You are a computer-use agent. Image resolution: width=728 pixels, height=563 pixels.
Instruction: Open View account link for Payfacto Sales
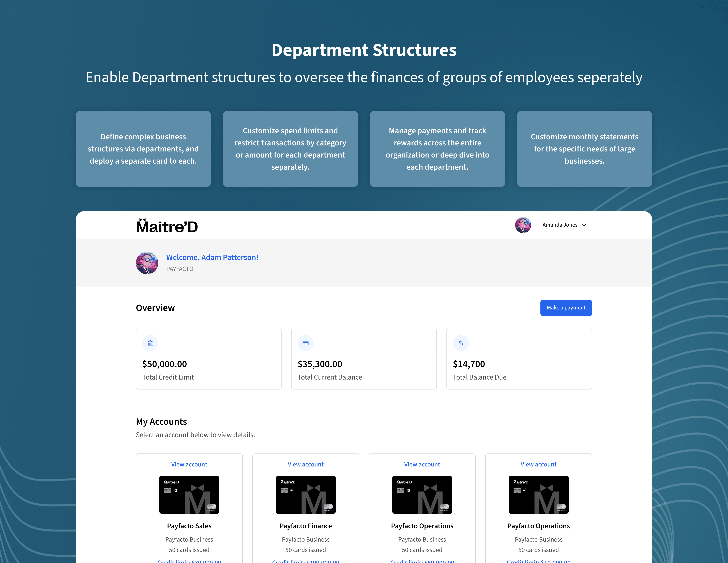[x=189, y=464]
